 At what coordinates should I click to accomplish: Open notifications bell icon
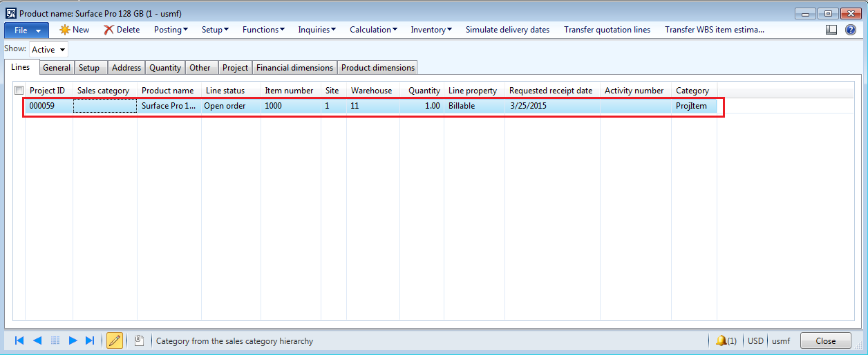721,340
